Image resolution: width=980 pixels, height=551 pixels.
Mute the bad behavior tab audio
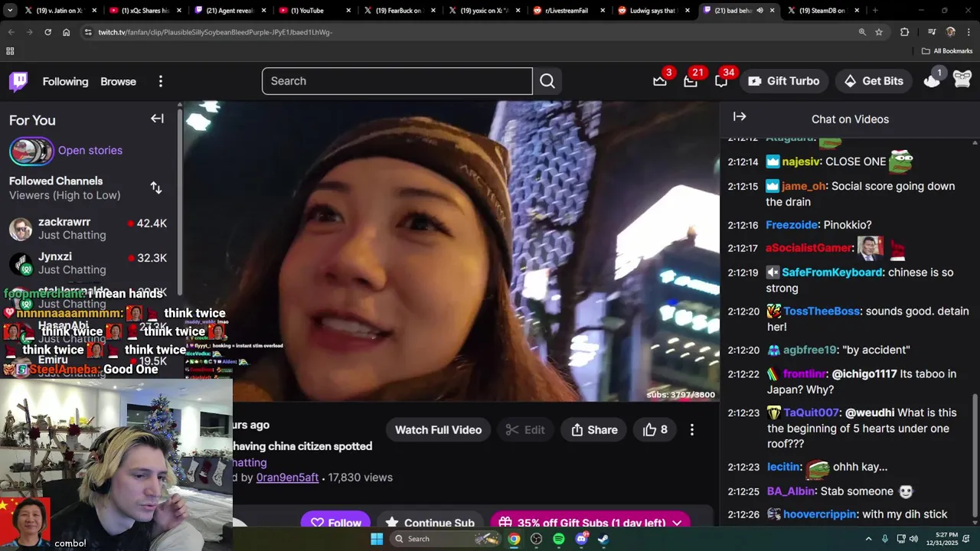(759, 11)
